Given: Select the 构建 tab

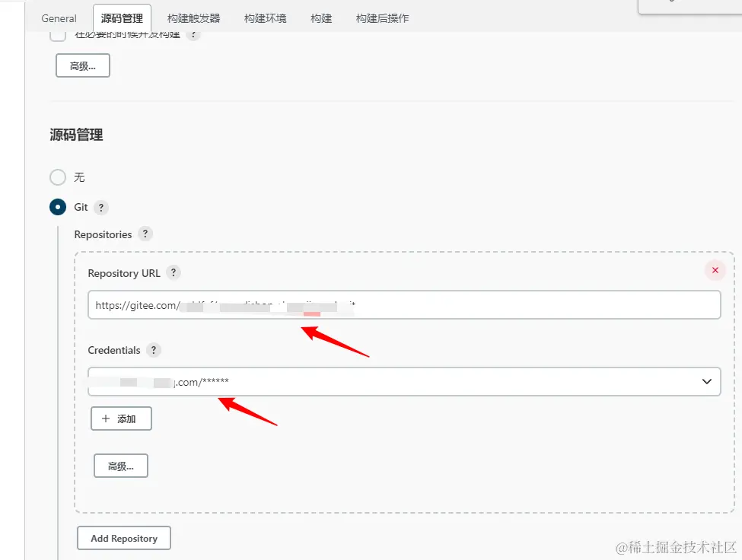Looking at the screenshot, I should pos(321,18).
